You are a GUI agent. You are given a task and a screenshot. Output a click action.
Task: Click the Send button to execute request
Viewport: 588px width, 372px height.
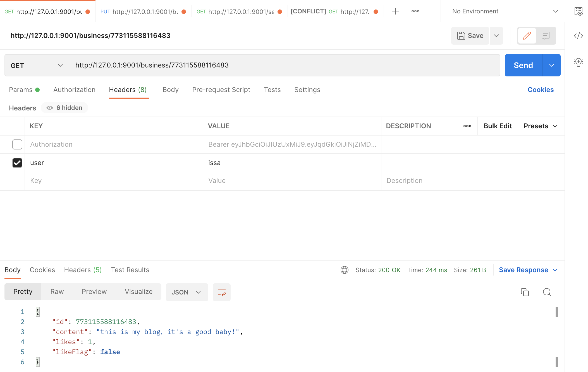tap(523, 65)
